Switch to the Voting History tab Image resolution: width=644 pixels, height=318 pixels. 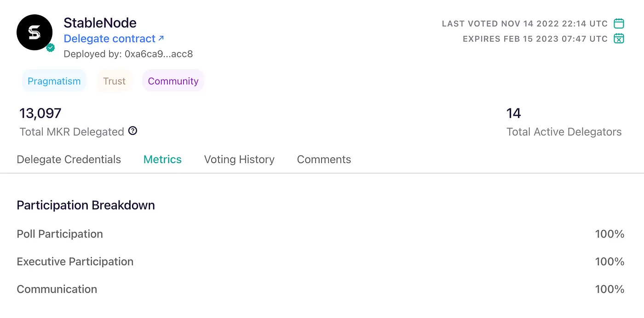point(239,159)
